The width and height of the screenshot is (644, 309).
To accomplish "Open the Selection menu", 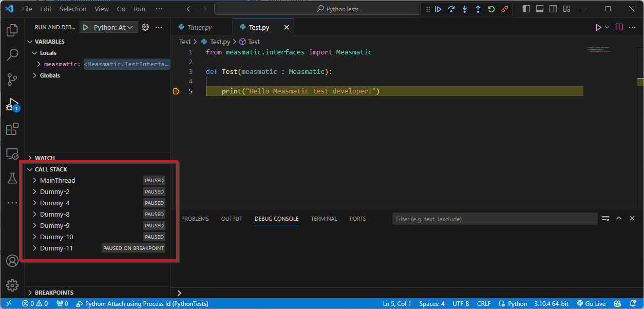I will [73, 9].
